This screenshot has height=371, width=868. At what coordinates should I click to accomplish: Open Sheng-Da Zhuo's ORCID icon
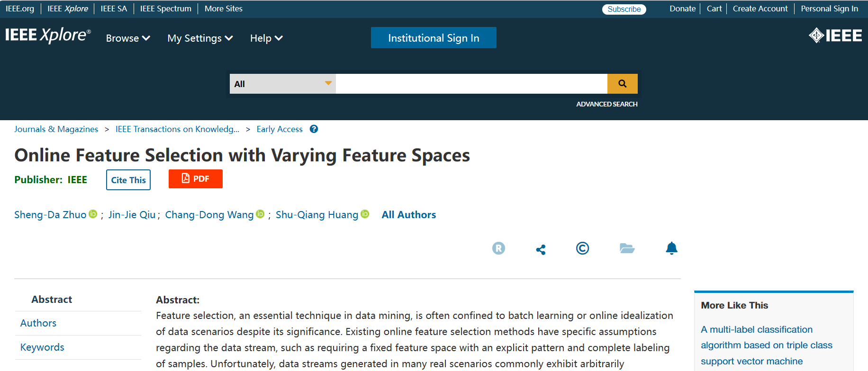[93, 214]
